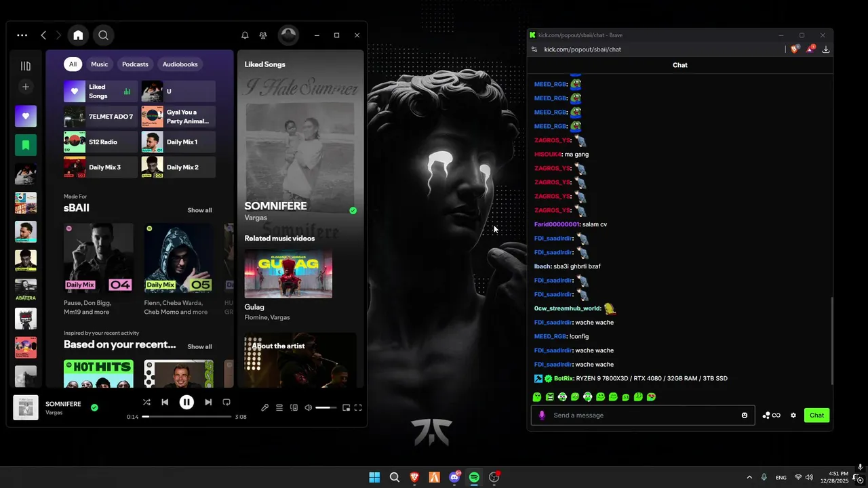This screenshot has width=868, height=488.
Task: Open the What's New bell in Spotify
Action: tap(245, 35)
